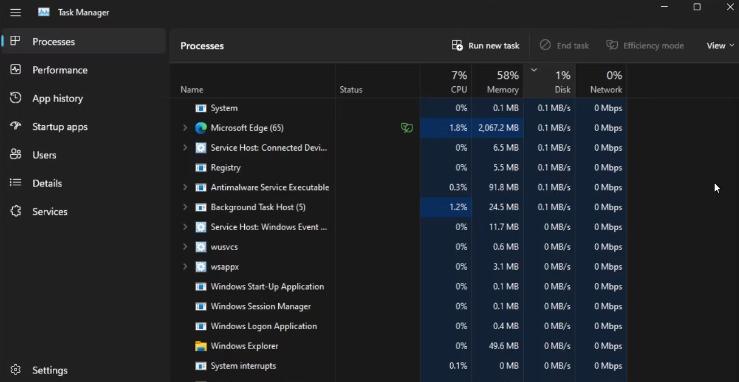
Task: Select the Windows Explorer process row
Action: click(398, 346)
